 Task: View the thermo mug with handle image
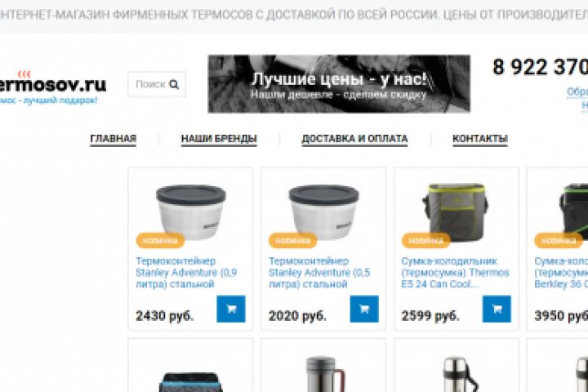[325, 374]
